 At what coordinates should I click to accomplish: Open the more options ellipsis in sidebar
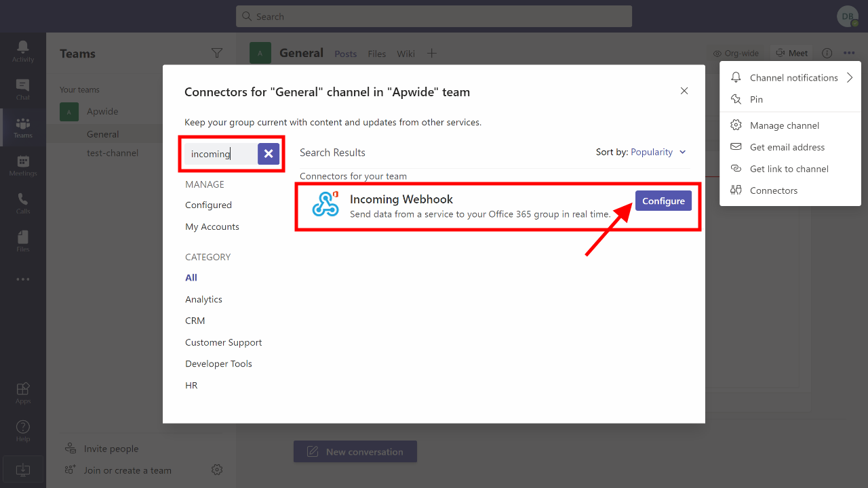pyautogui.click(x=22, y=279)
